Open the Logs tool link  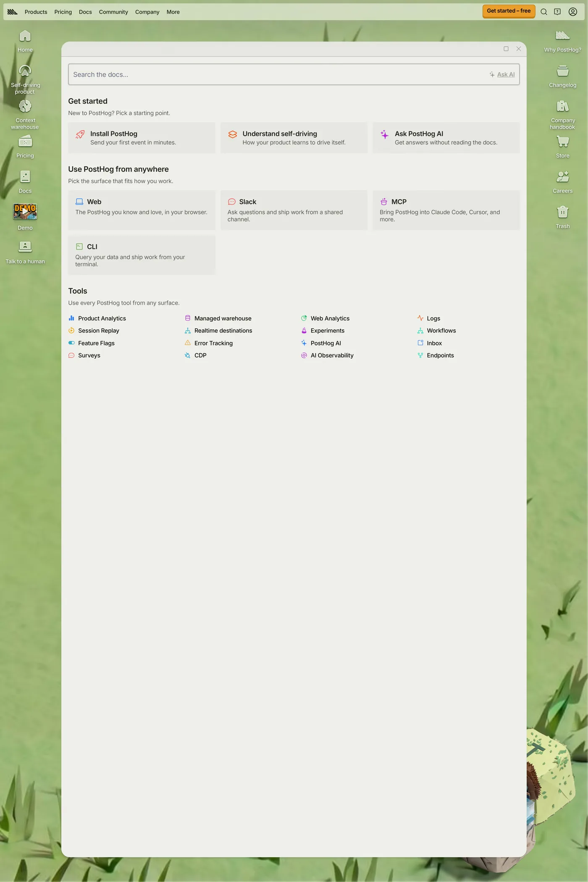tap(429, 318)
